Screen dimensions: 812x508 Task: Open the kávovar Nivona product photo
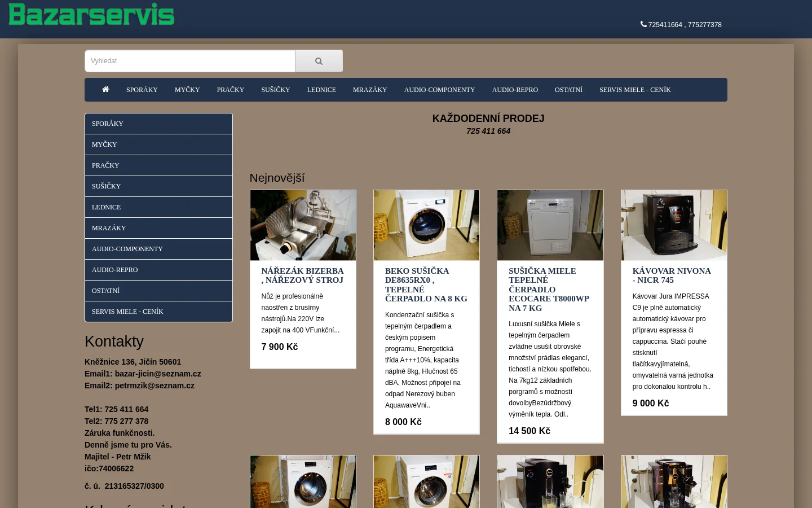674,225
